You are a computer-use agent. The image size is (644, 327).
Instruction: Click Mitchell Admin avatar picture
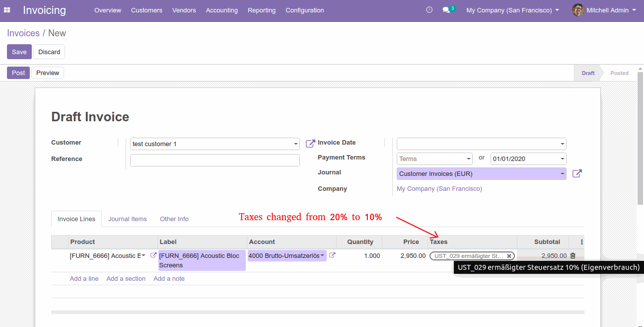tap(578, 10)
